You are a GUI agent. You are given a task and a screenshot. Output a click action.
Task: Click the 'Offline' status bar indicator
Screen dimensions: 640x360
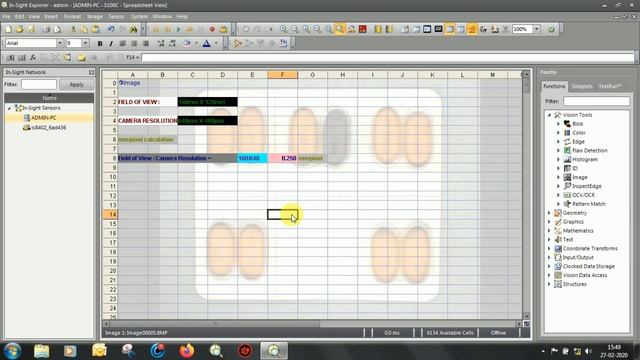[x=498, y=333]
